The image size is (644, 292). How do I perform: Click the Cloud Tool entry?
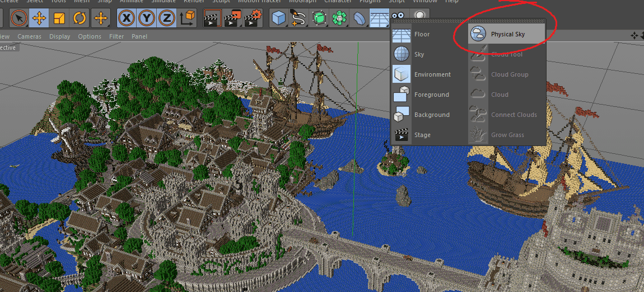point(506,54)
